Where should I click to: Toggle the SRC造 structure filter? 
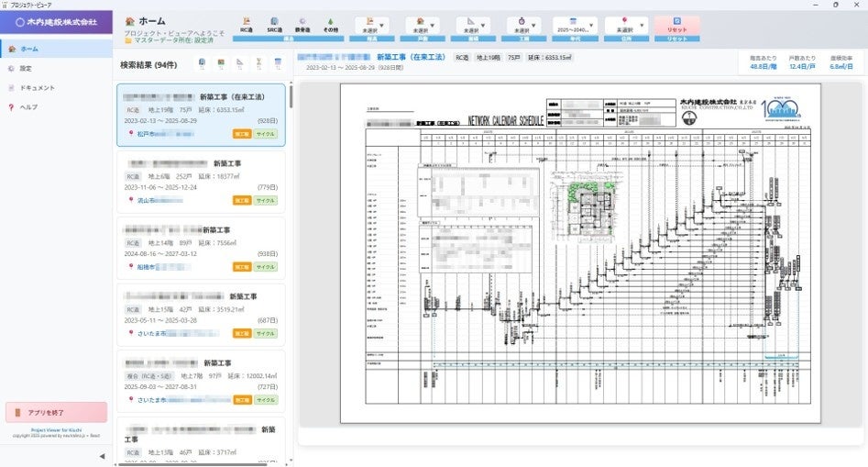click(x=274, y=24)
